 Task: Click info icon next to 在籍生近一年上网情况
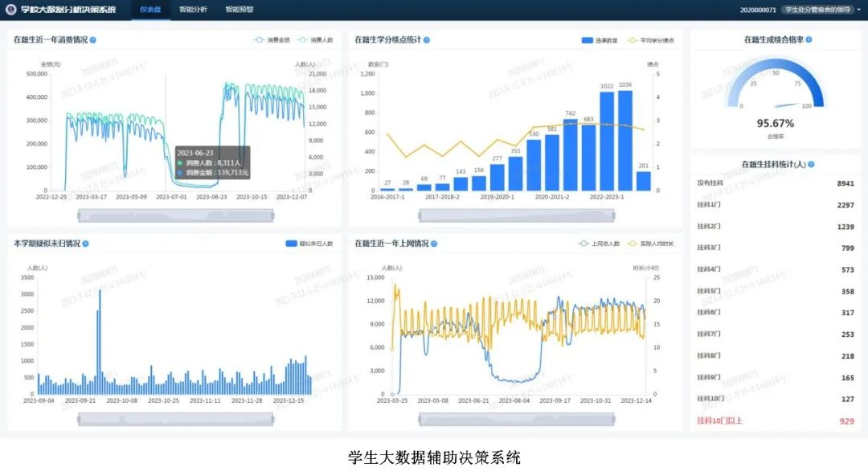click(x=434, y=243)
